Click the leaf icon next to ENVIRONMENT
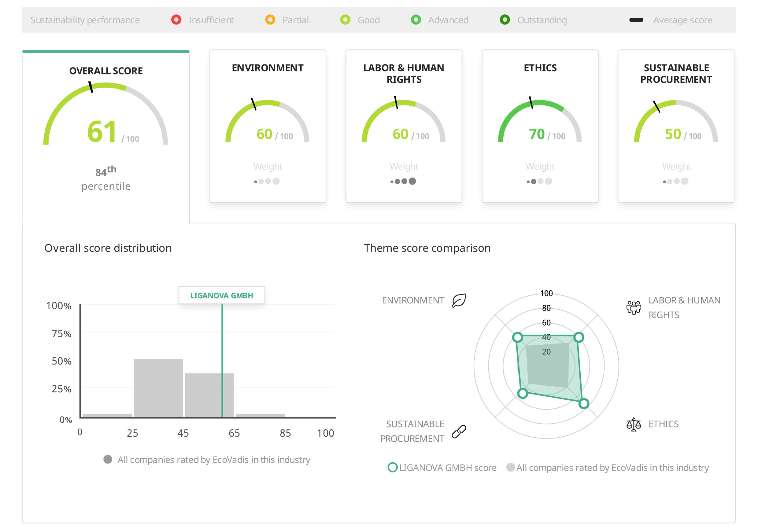 click(x=459, y=301)
